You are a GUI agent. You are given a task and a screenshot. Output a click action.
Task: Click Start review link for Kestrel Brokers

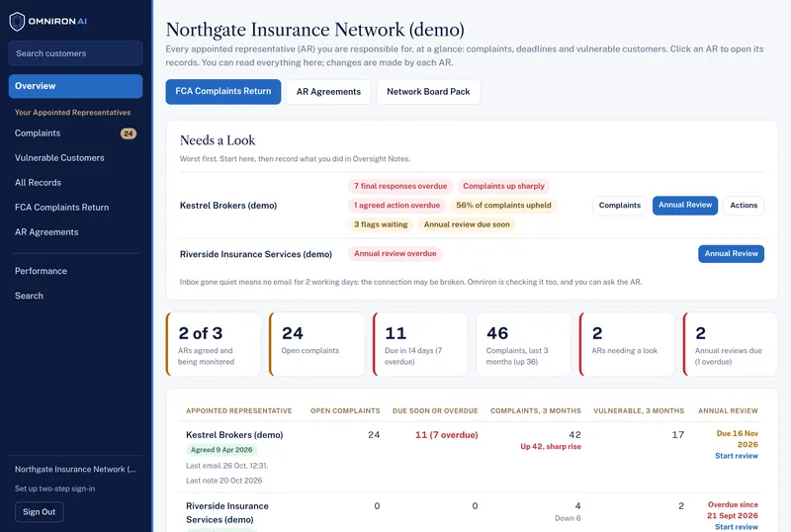(x=737, y=456)
